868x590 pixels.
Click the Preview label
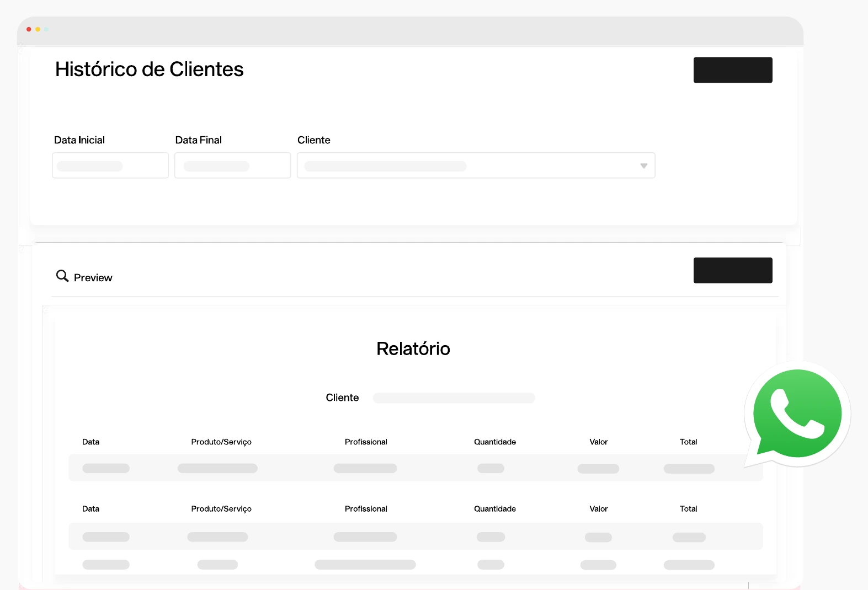click(x=93, y=278)
